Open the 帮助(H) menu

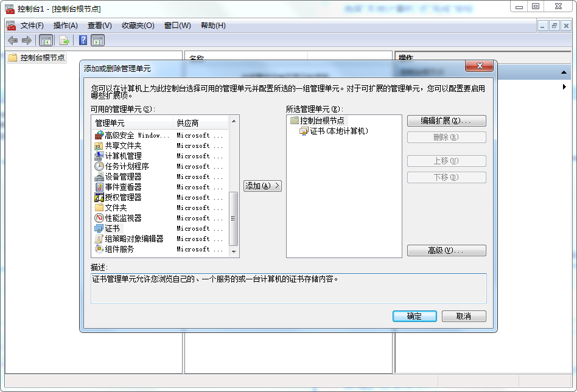click(213, 26)
